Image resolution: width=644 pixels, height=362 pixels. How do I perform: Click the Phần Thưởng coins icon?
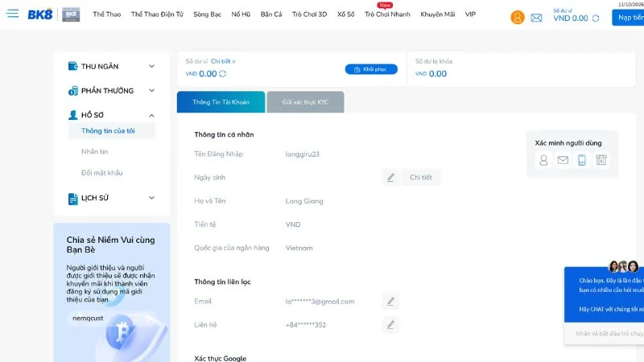point(72,91)
